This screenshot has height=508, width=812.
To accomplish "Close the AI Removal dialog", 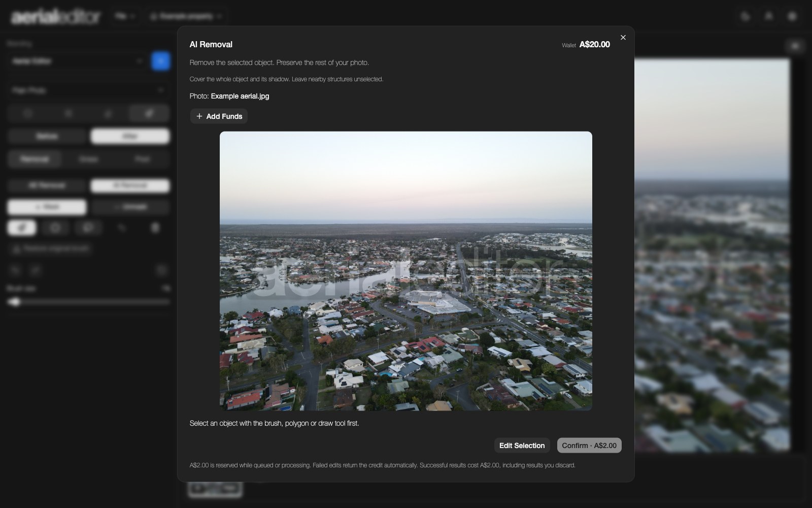I will pos(623,38).
